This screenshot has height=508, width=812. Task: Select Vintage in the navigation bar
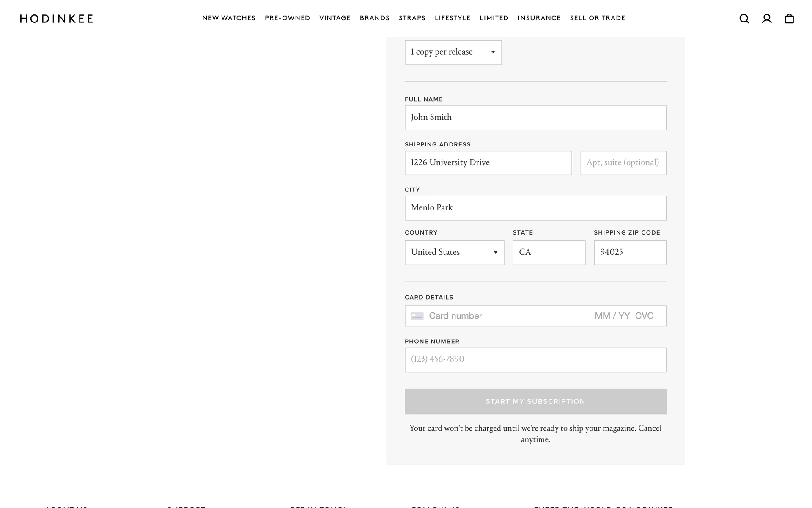click(x=335, y=18)
